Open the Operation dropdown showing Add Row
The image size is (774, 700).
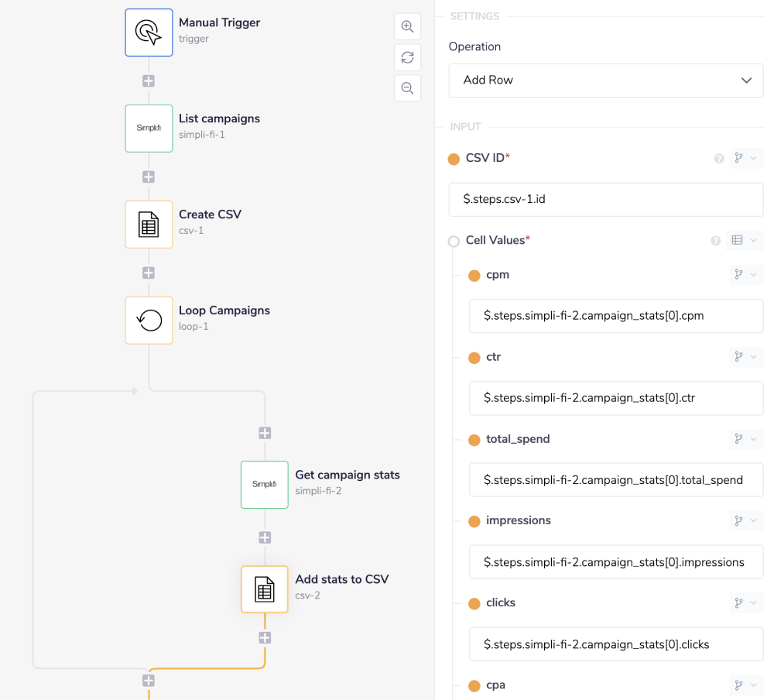606,81
